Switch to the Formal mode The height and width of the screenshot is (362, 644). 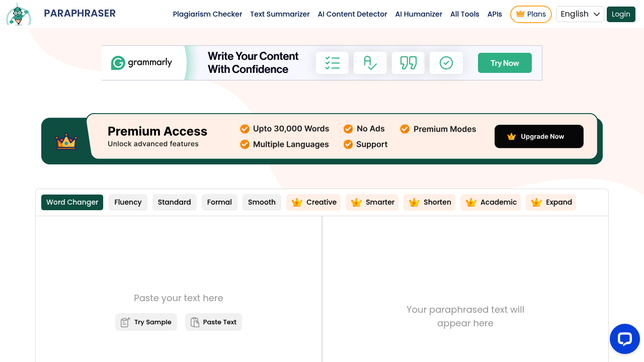pyautogui.click(x=219, y=202)
